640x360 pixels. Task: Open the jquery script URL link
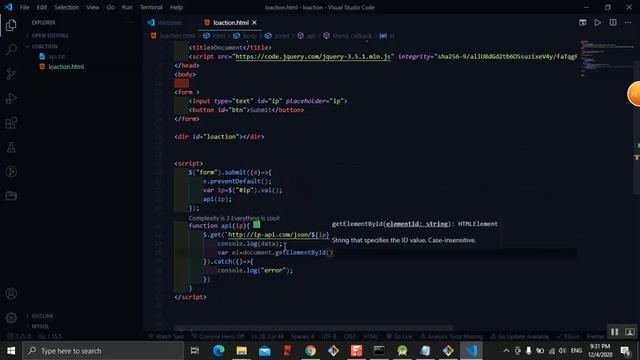click(313, 56)
